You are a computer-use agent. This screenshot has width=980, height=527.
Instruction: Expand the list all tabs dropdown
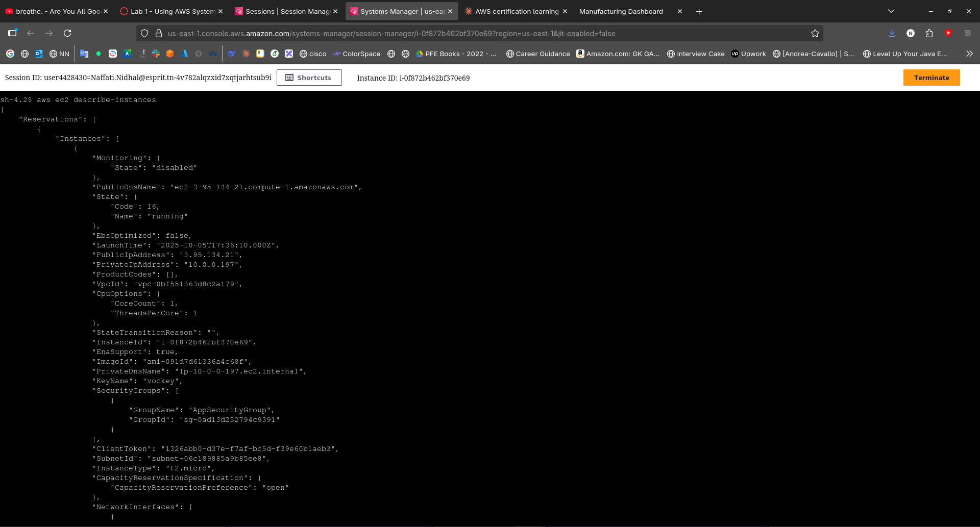point(891,11)
